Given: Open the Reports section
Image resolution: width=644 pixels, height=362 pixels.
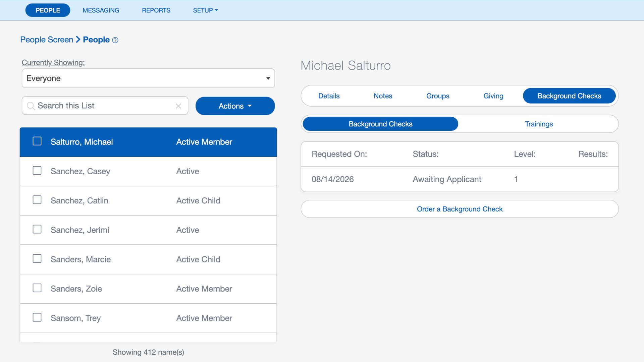Looking at the screenshot, I should coord(156,10).
